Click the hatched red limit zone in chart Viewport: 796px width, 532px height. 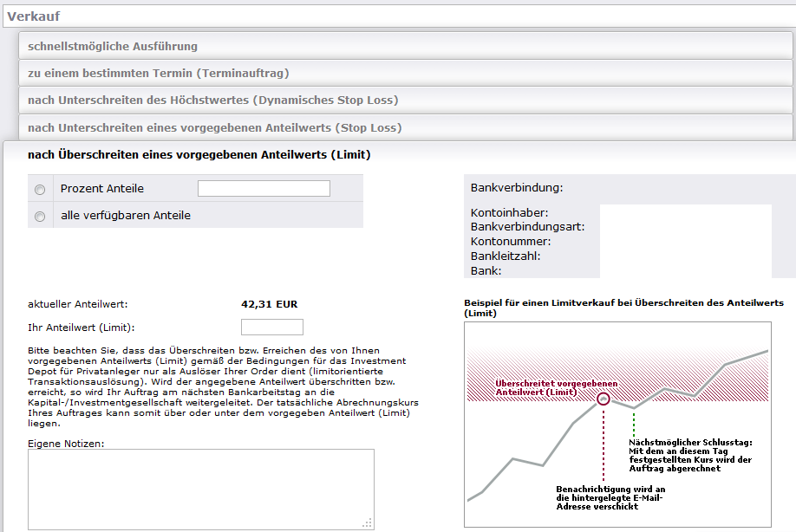coord(617,375)
